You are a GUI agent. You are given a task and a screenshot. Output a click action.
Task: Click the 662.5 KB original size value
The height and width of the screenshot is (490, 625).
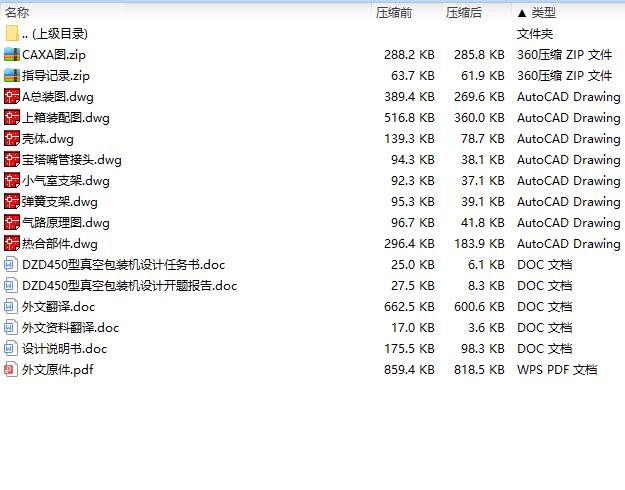(409, 307)
